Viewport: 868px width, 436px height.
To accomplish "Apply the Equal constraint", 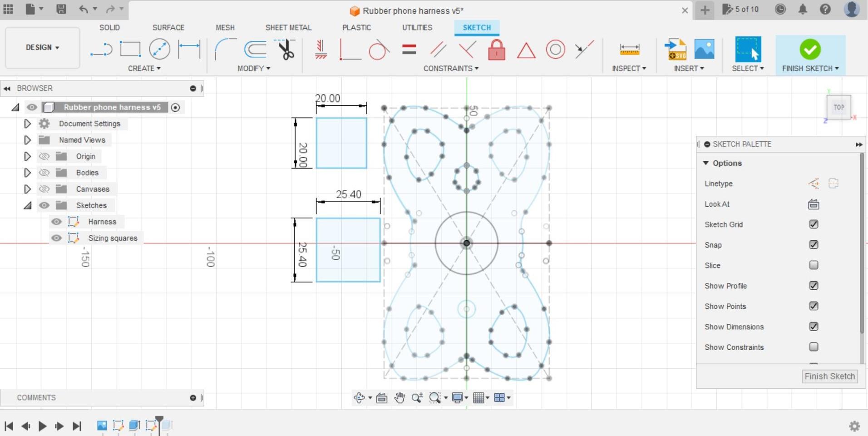I will click(409, 49).
